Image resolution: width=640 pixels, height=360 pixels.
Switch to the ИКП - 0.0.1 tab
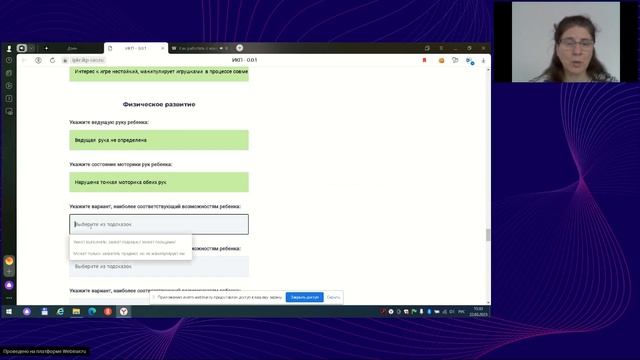point(136,48)
